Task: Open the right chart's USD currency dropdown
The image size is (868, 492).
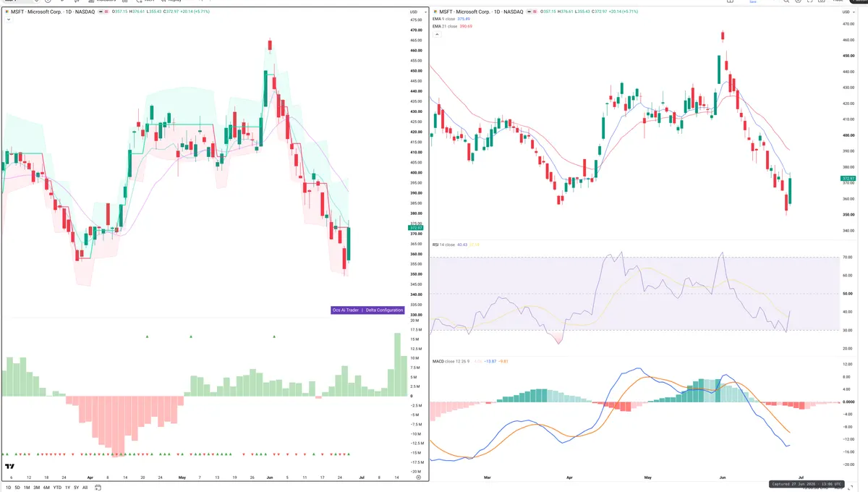Action: coord(848,12)
